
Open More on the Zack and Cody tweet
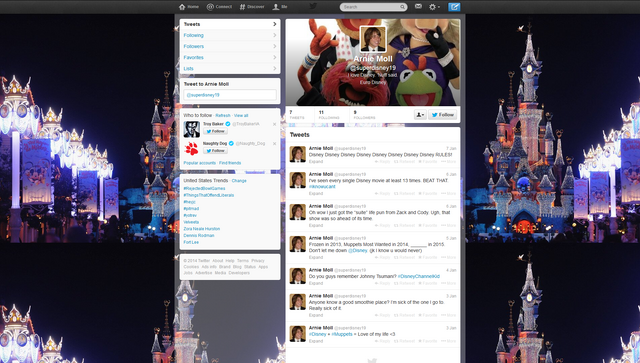pos(448,225)
